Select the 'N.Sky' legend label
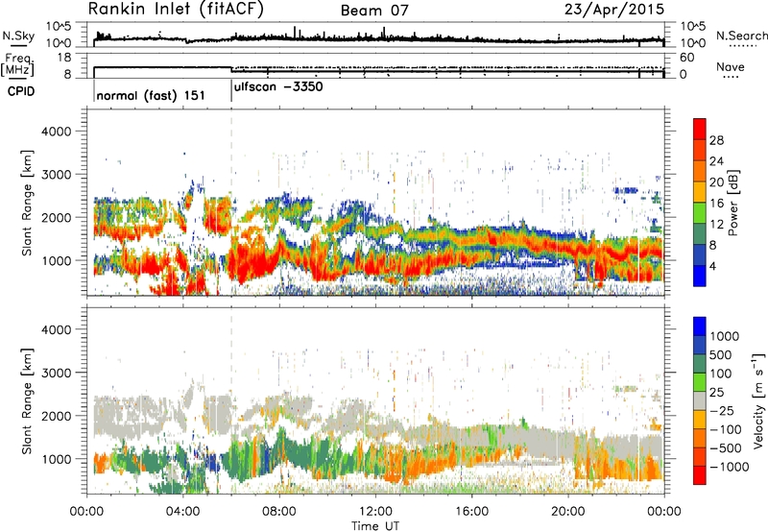 point(18,36)
